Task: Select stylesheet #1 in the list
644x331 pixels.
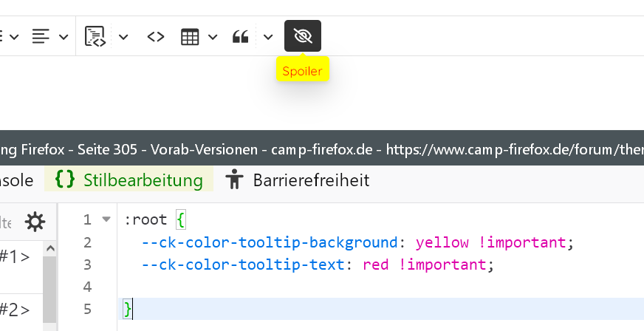Action: tap(16, 256)
